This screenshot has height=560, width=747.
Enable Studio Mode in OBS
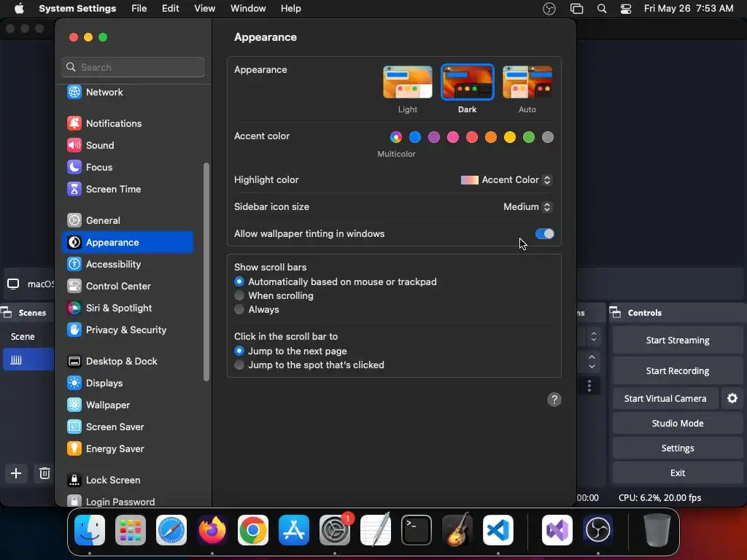[x=678, y=424]
